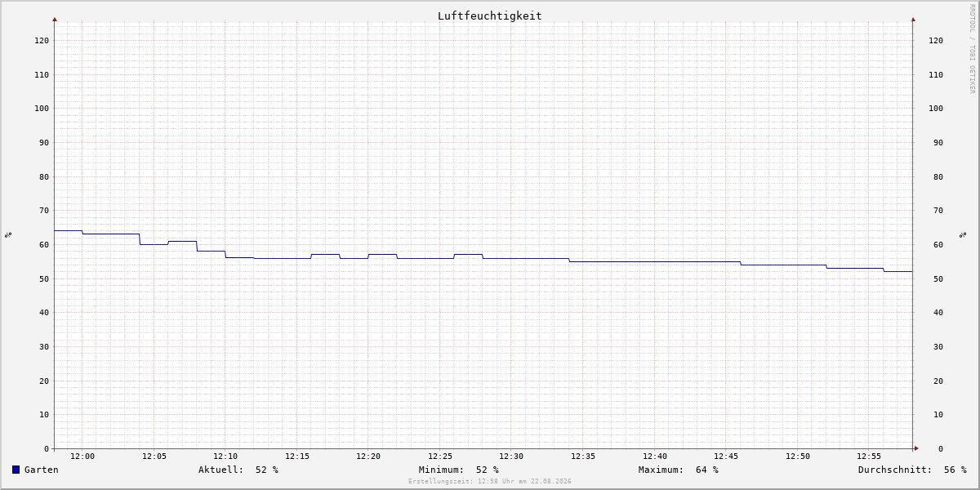Click the red arrow atop right y-axis

tap(913, 19)
